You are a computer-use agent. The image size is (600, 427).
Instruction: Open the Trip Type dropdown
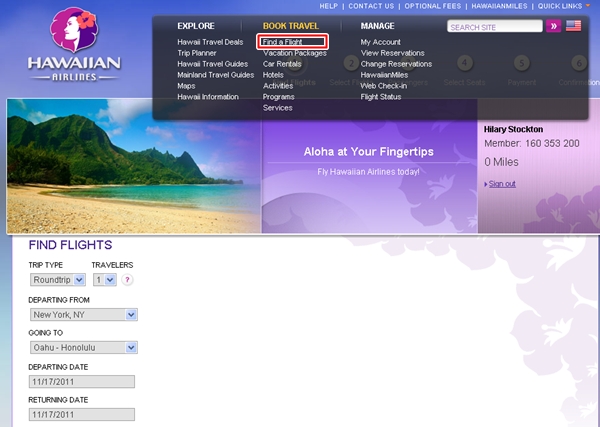(x=58, y=280)
